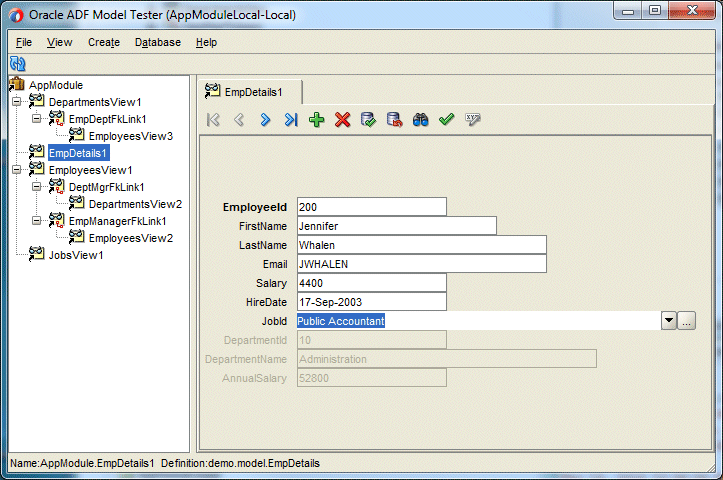The width and height of the screenshot is (723, 480).
Task: Go to the next record
Action: 265,120
